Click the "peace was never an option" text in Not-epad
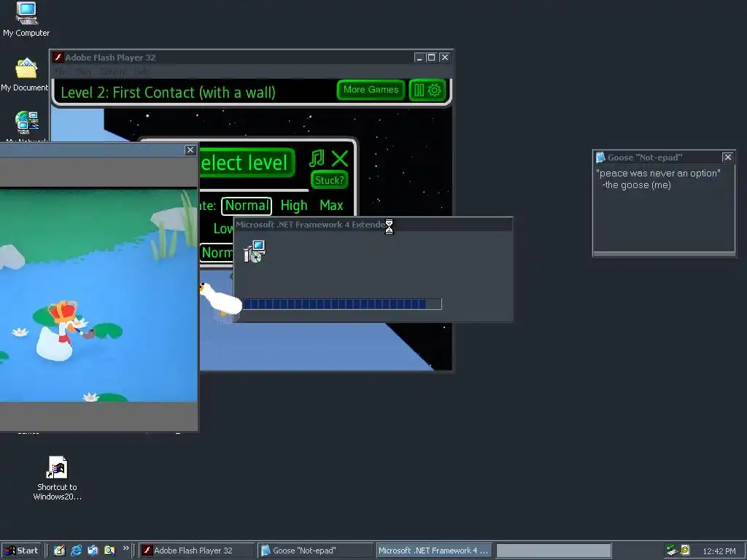This screenshot has height=560, width=747. click(658, 174)
